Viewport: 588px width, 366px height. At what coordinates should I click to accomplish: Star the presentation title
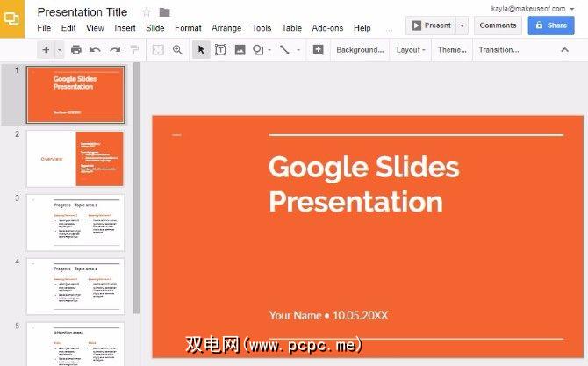pyautogui.click(x=147, y=12)
